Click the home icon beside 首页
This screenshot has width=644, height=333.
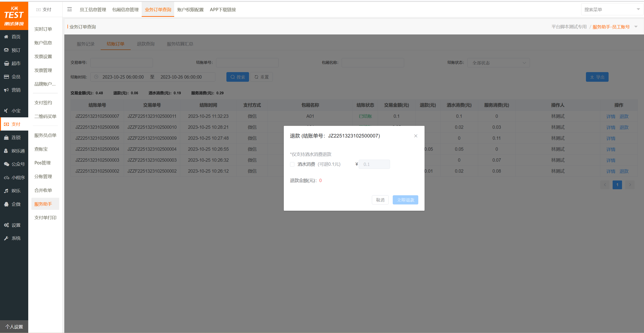coord(6,37)
